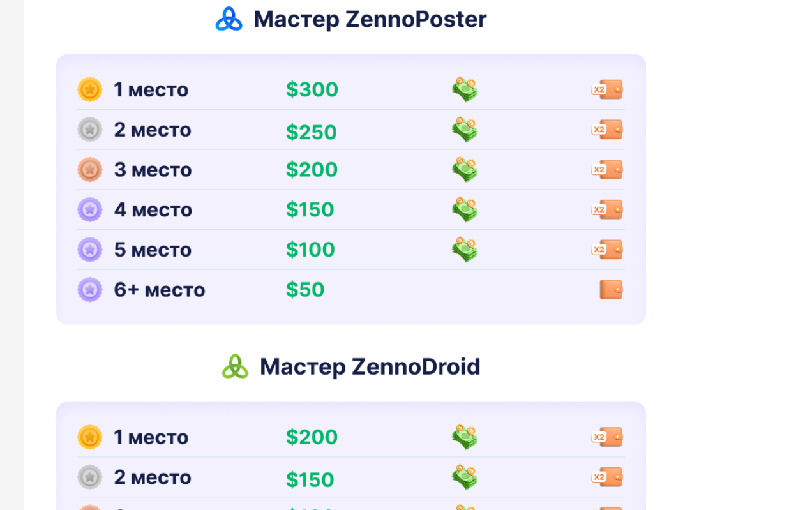This screenshot has width=812, height=510.
Task: Click the plain wallet icon in 6+ место row
Action: 611,290
